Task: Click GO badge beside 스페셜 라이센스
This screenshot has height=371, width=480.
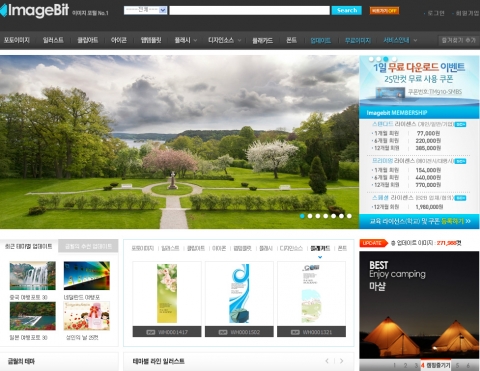Action: [460, 198]
